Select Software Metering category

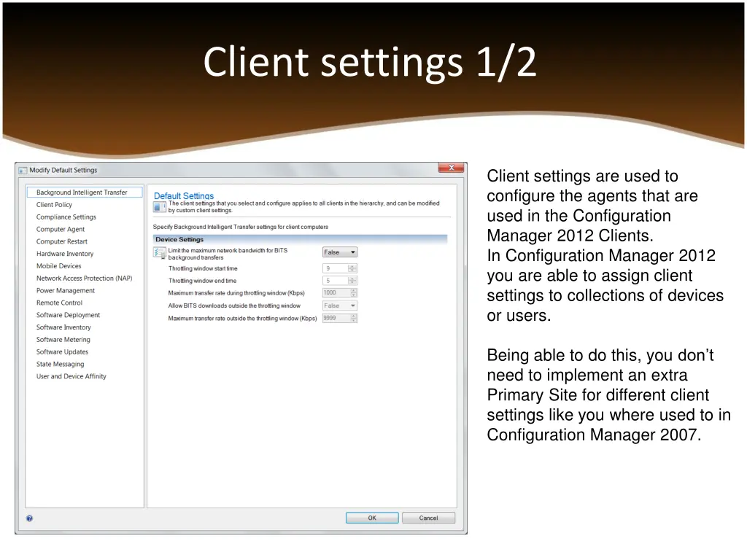(x=63, y=340)
